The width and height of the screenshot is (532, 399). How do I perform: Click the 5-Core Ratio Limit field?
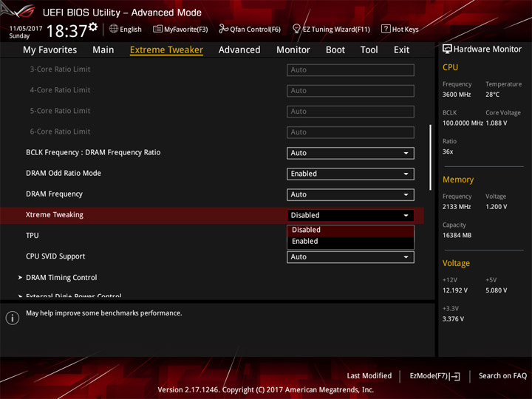pos(350,112)
